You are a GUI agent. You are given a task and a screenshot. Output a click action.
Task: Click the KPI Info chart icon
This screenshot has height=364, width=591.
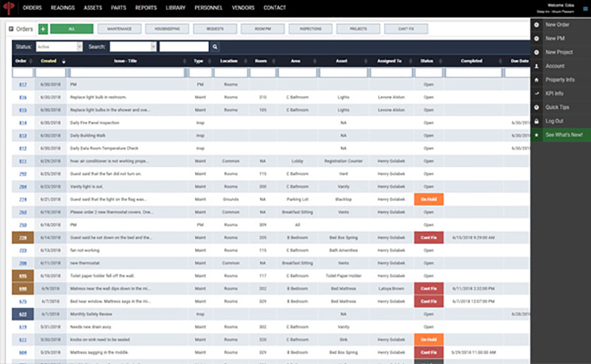[x=536, y=93]
